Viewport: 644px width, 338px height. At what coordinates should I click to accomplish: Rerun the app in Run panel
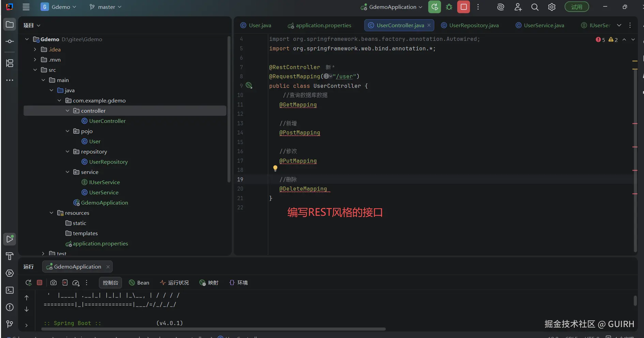click(x=29, y=283)
